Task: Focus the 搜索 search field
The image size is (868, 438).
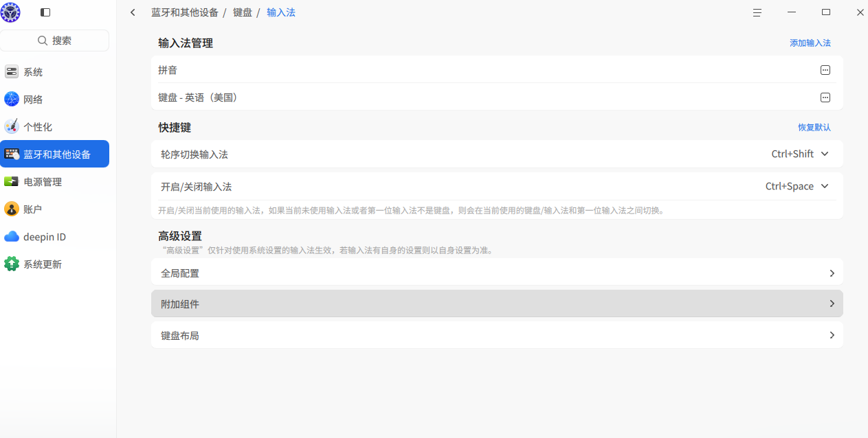Action: point(54,41)
